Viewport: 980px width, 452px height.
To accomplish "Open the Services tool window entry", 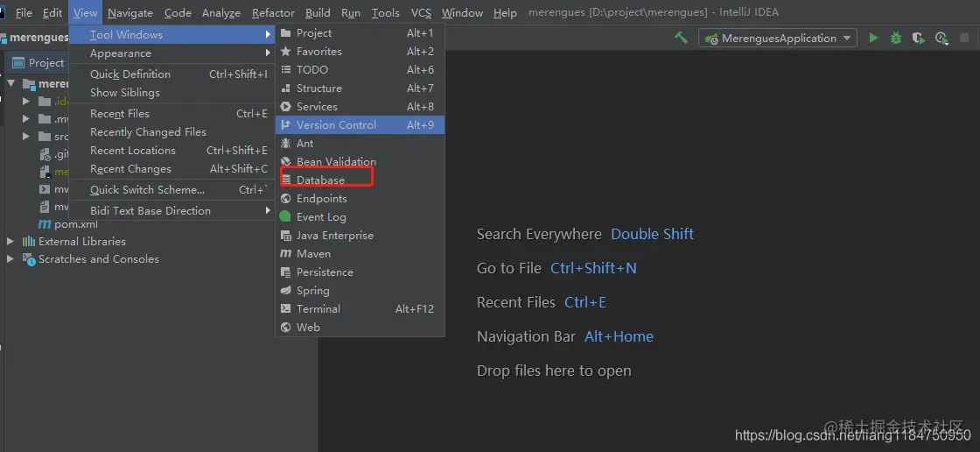I will coord(360,106).
